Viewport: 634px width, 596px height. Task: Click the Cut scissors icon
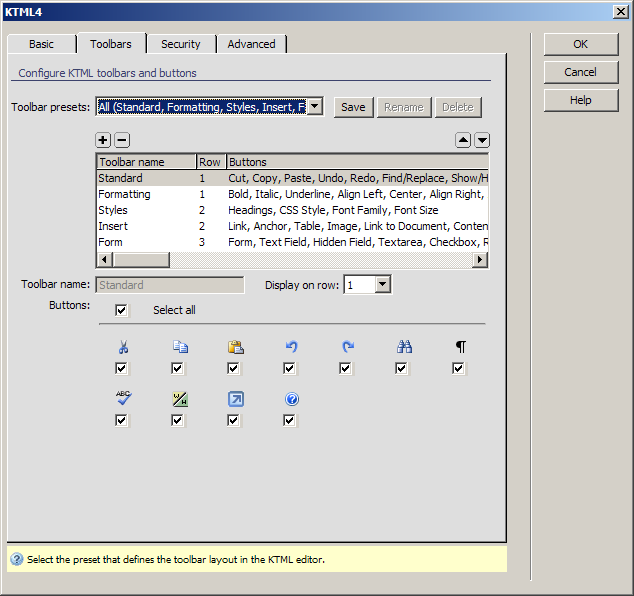pos(123,347)
